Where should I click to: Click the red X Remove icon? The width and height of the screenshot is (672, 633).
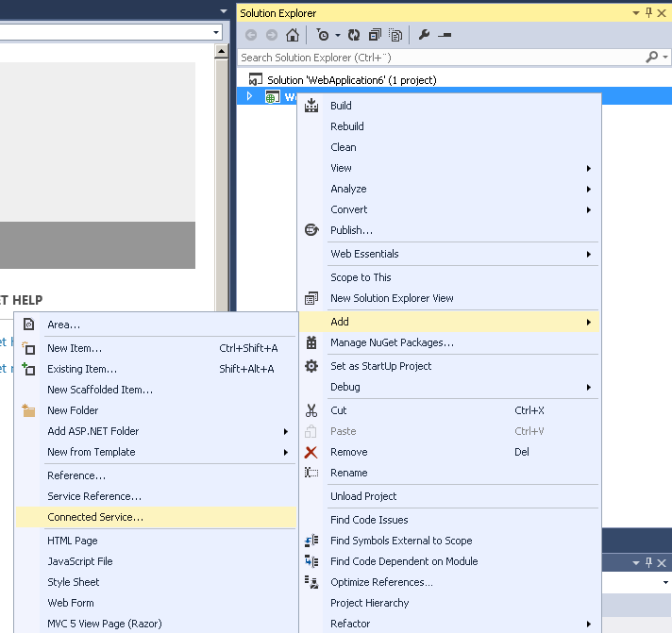click(x=311, y=452)
